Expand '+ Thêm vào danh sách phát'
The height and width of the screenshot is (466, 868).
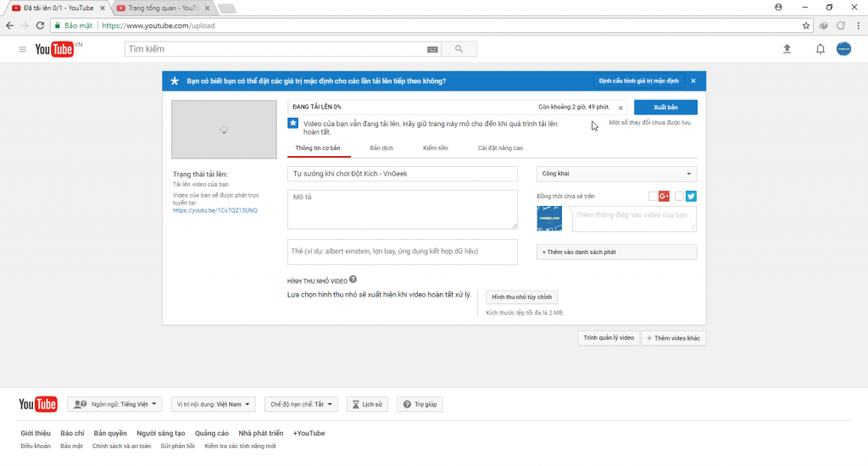coord(616,252)
